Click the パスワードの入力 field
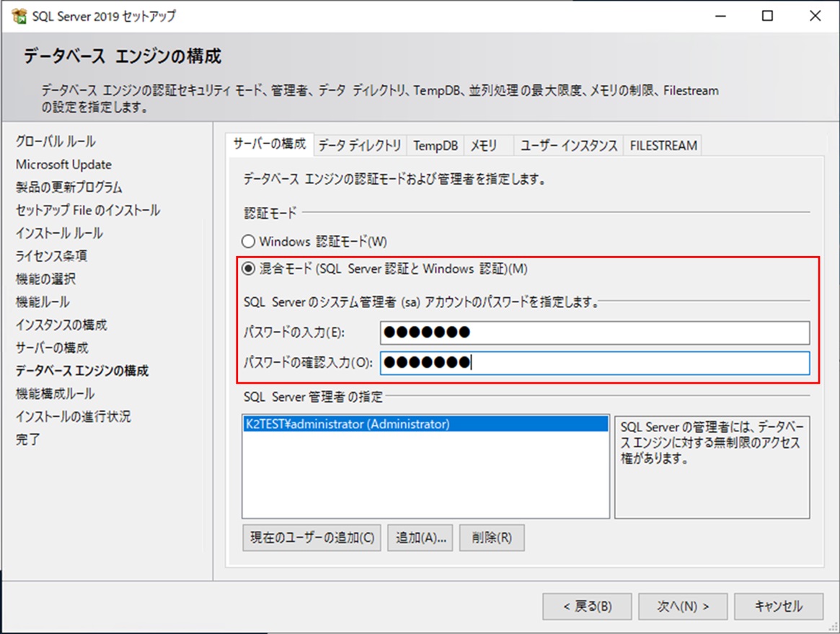The width and height of the screenshot is (840, 634). click(x=594, y=333)
